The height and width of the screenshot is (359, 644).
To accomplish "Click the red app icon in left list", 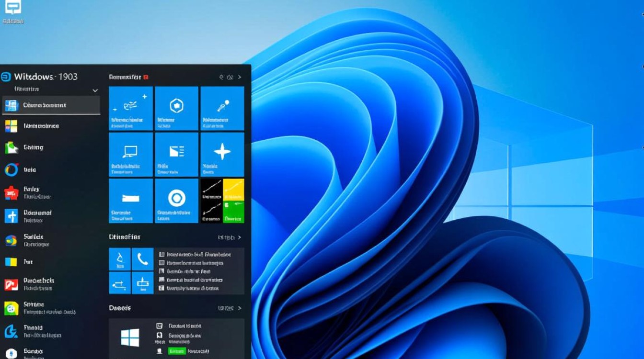I will (11, 192).
